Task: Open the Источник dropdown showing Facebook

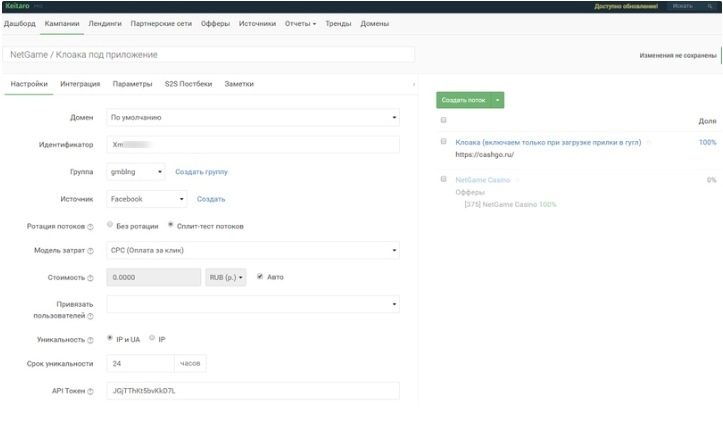Action: (x=146, y=199)
